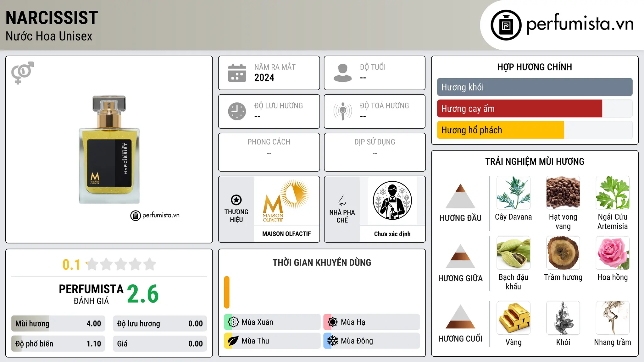Click the release year value 2024
This screenshot has width=644, height=362.
(x=264, y=78)
